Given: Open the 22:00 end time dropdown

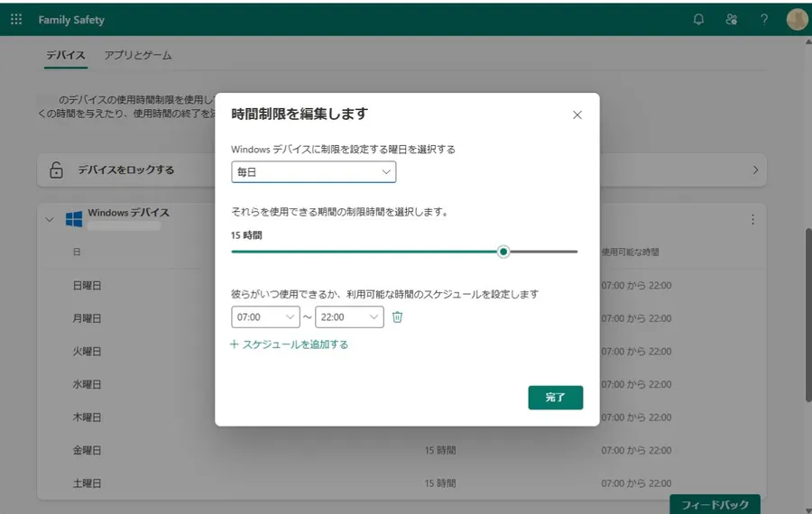Looking at the screenshot, I should [349, 317].
